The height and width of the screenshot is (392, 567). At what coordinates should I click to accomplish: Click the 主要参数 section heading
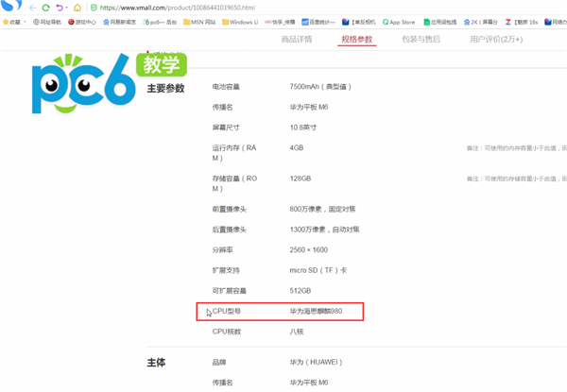165,88
